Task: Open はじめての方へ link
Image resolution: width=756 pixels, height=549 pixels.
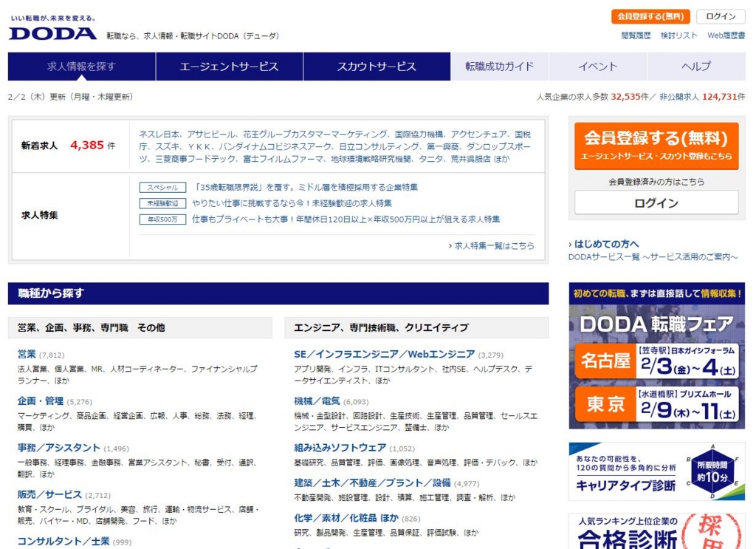Action: (607, 244)
